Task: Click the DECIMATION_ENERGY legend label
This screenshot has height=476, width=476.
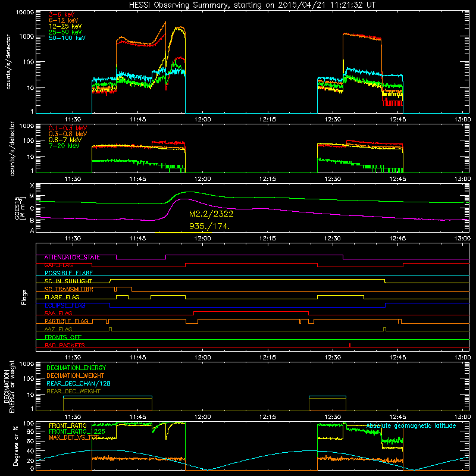Action: [76, 368]
